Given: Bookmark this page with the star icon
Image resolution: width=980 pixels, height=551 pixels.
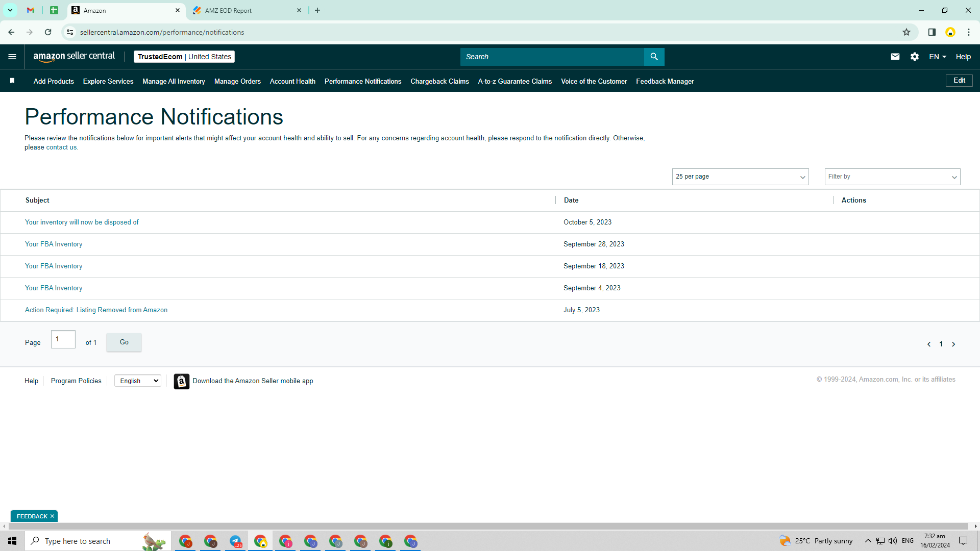Looking at the screenshot, I should (906, 32).
